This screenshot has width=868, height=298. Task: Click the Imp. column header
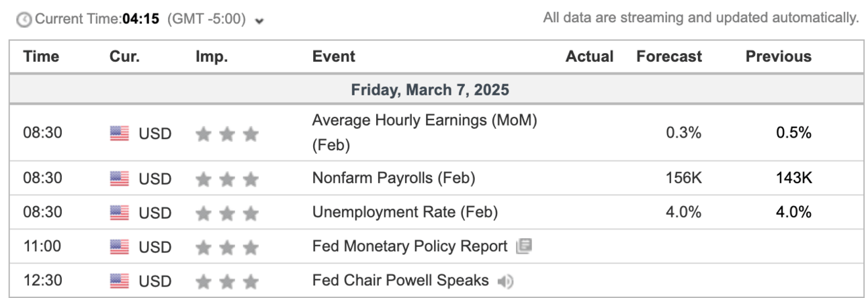pos(212,57)
